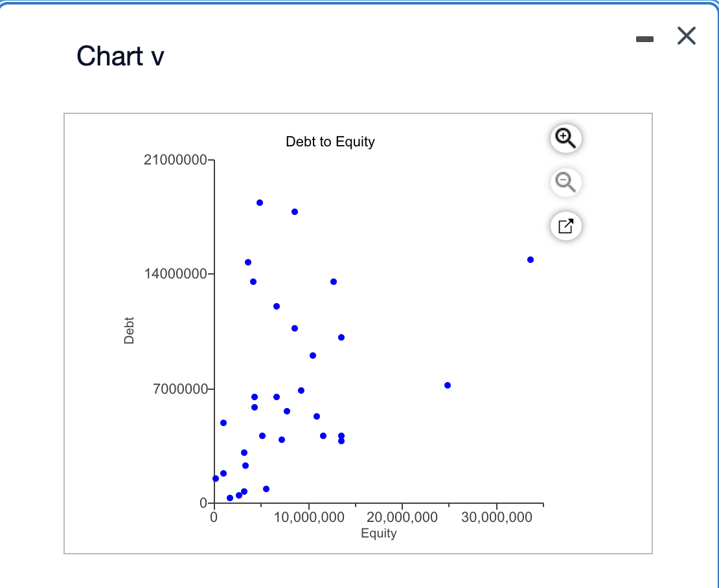
Task: Minimize the chart dialog
Action: click(645, 38)
